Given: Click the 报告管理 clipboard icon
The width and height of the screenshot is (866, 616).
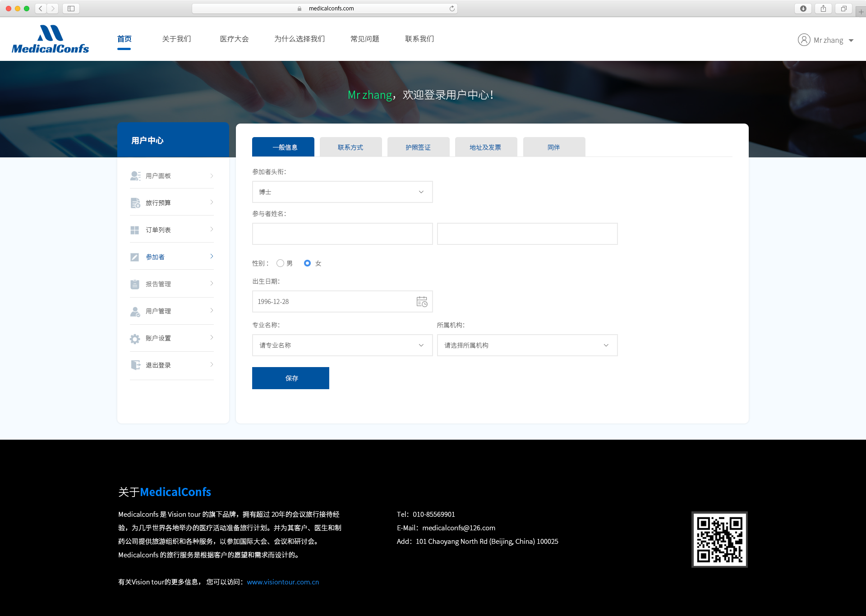Looking at the screenshot, I should 134,284.
